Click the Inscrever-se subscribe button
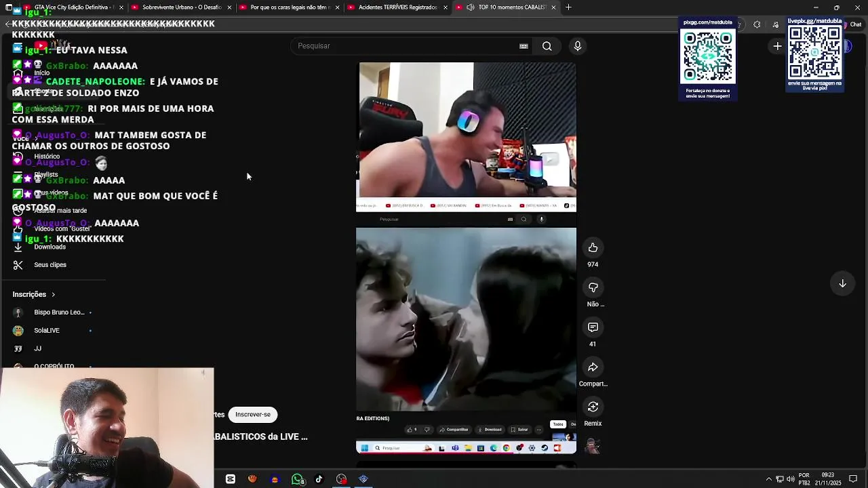This screenshot has width=868, height=488. pyautogui.click(x=253, y=414)
